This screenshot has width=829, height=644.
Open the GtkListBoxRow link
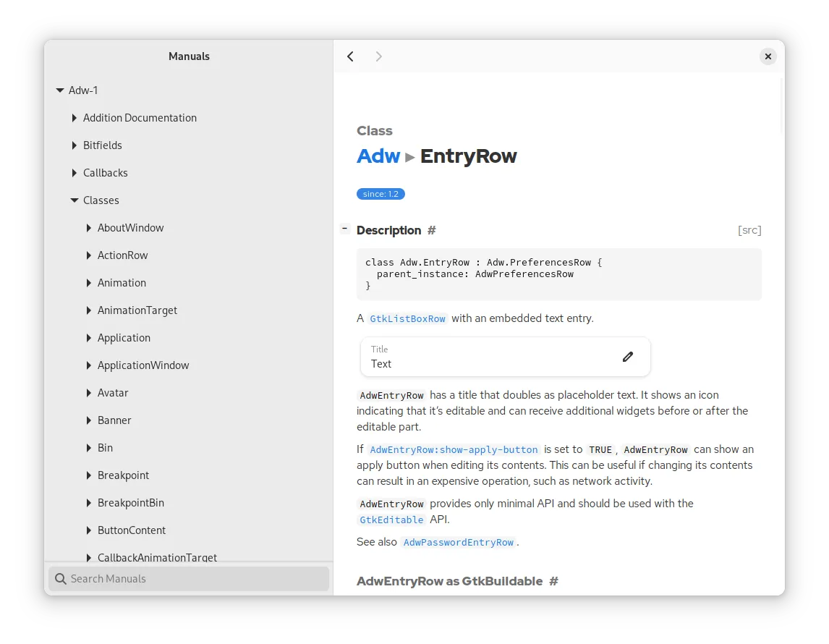(407, 319)
